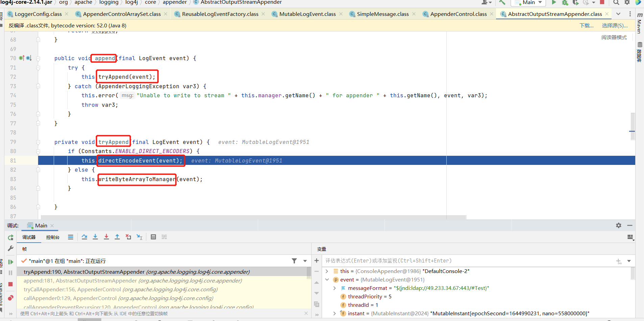This screenshot has height=321, width=644.
Task: Stop the program with the red Stop icon
Action: pyautogui.click(x=602, y=3)
